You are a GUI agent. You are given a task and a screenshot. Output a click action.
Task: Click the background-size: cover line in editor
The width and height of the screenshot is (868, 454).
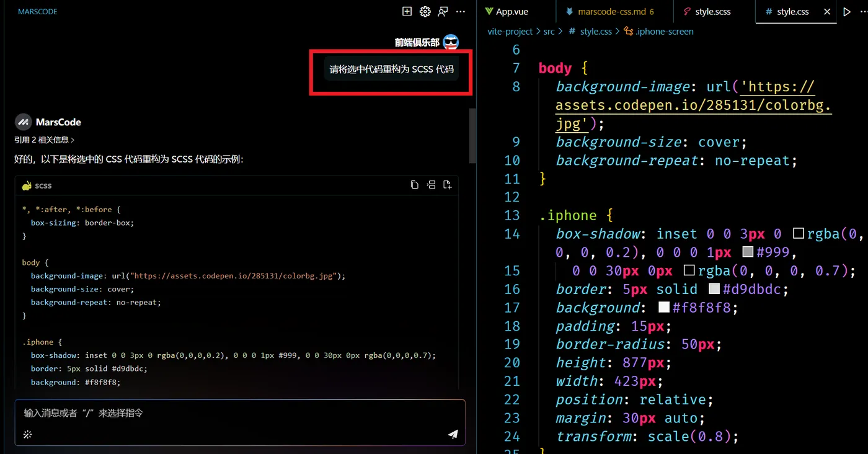[652, 142]
